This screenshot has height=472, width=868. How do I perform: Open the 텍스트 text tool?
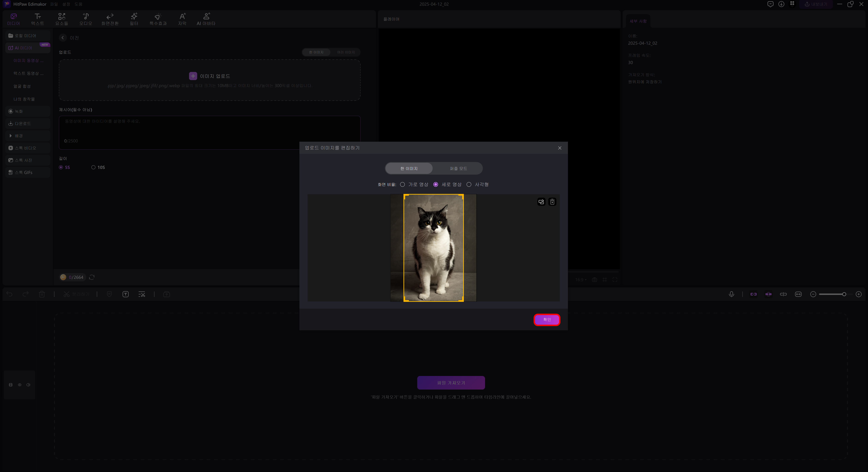(37, 19)
